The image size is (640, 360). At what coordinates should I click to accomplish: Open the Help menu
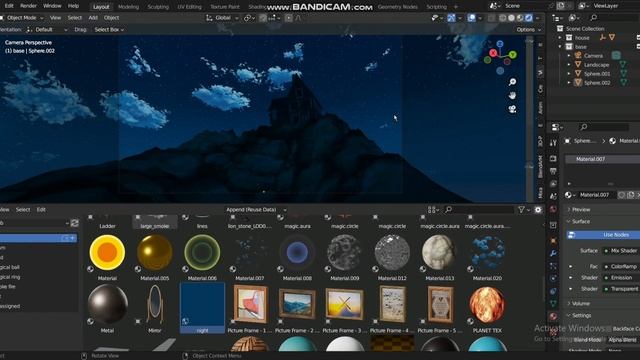[73, 6]
